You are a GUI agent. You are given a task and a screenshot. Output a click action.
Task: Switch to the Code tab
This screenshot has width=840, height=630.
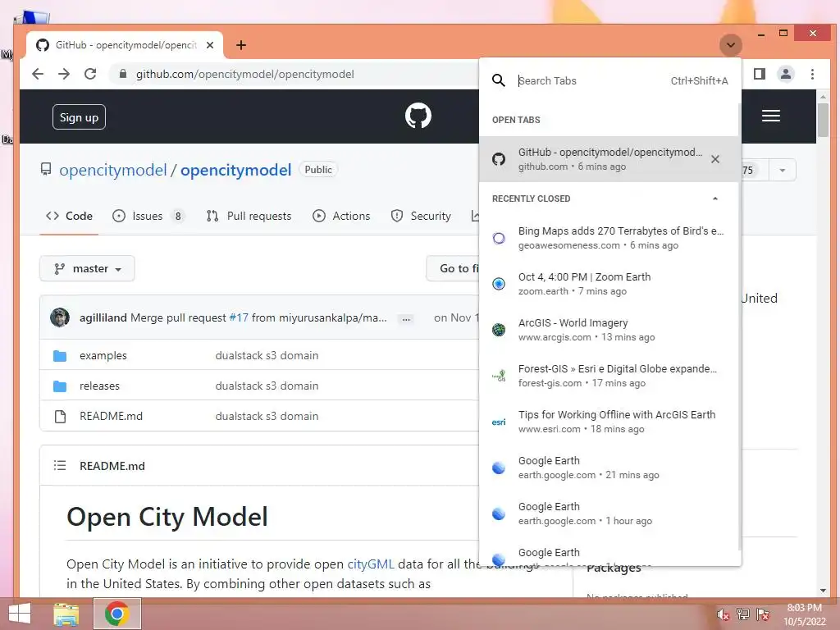tap(69, 216)
